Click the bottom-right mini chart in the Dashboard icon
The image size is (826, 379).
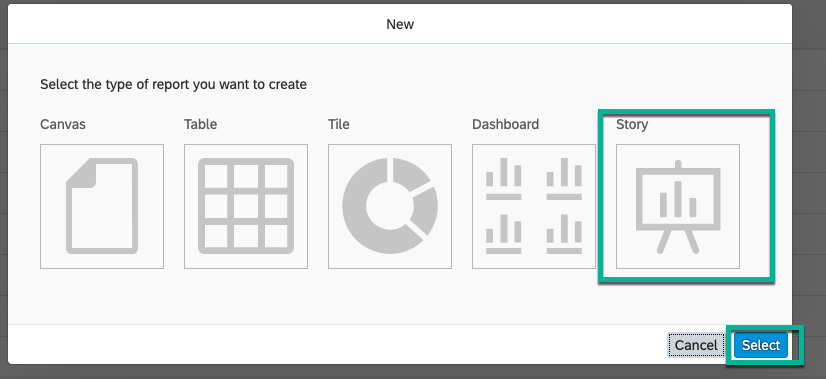click(564, 234)
